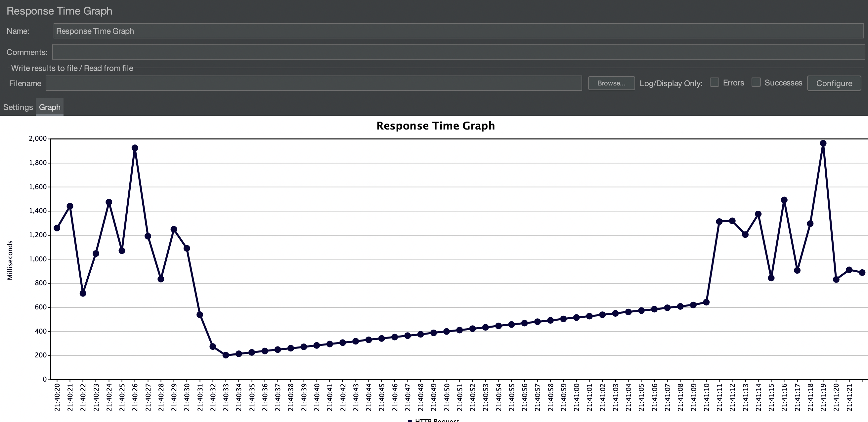Click the data point at 21:41:10
Viewport: 868px width, 422px height.
(x=706, y=302)
